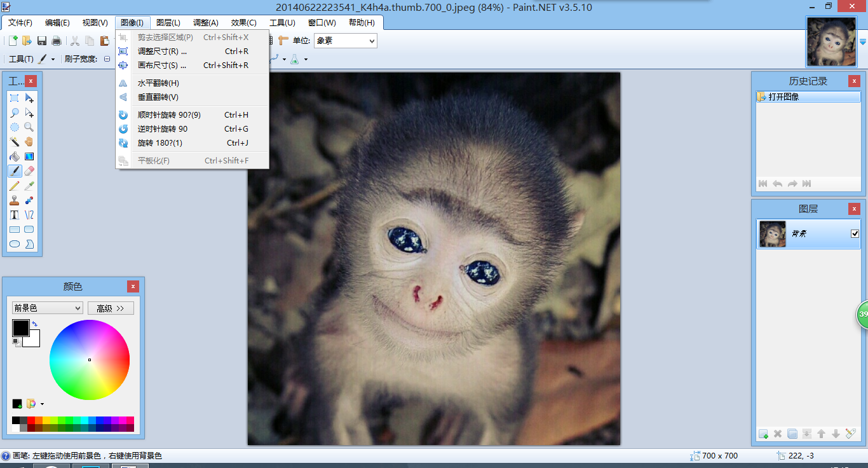Choose 画布尺寸(S) menu entry
The height and width of the screenshot is (468, 868).
tap(193, 65)
